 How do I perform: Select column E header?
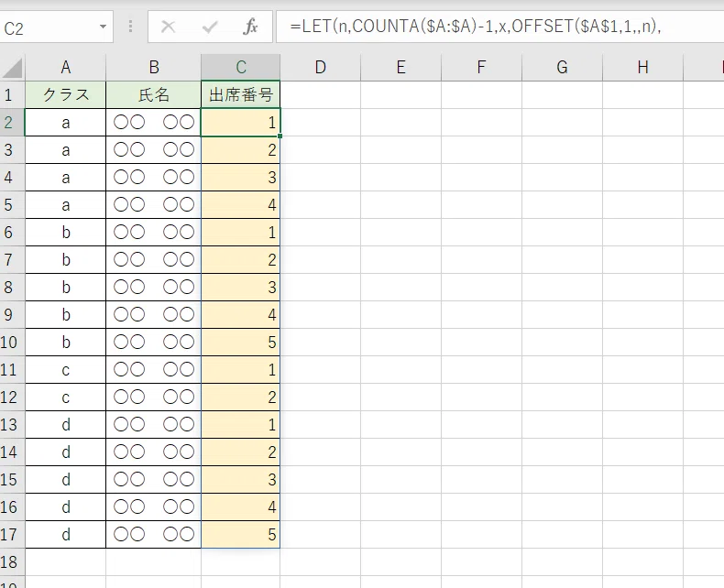click(400, 68)
